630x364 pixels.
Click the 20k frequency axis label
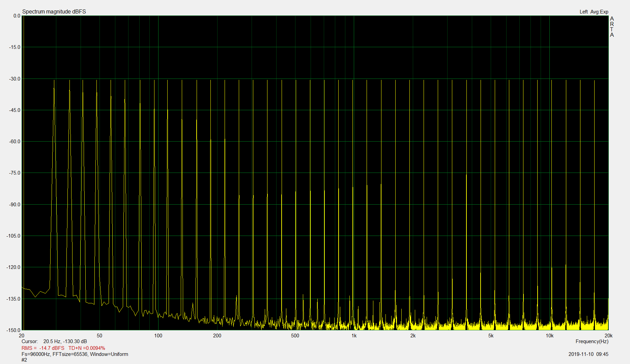[608, 336]
